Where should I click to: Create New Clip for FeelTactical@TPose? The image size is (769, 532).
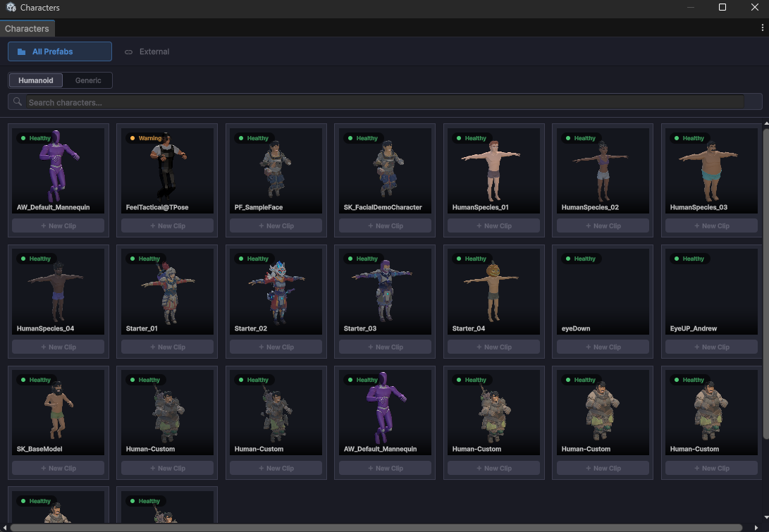click(167, 226)
